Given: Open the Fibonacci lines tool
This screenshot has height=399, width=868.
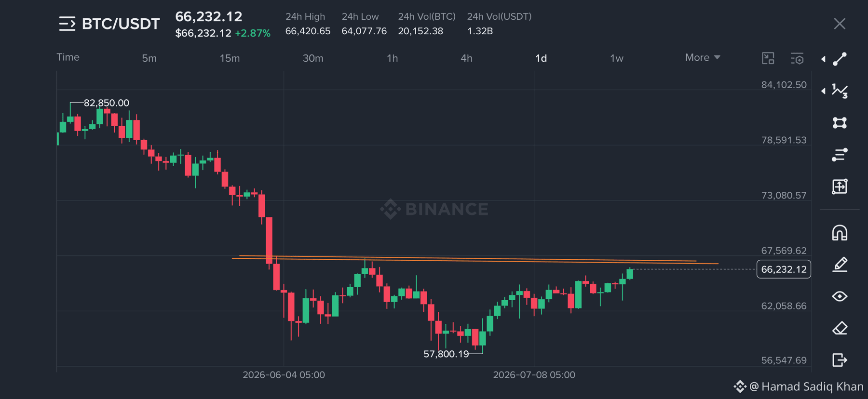Looking at the screenshot, I should [840, 155].
